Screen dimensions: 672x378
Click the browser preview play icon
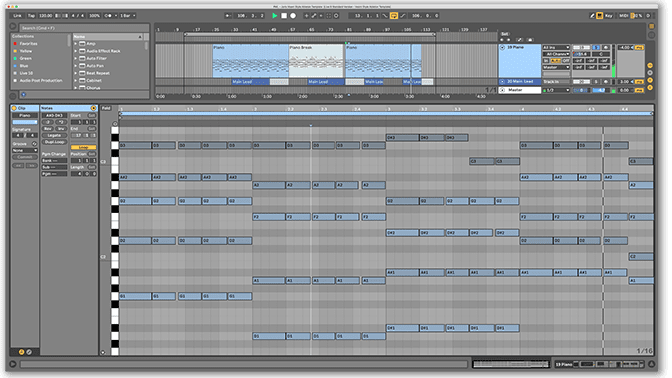click(x=23, y=94)
